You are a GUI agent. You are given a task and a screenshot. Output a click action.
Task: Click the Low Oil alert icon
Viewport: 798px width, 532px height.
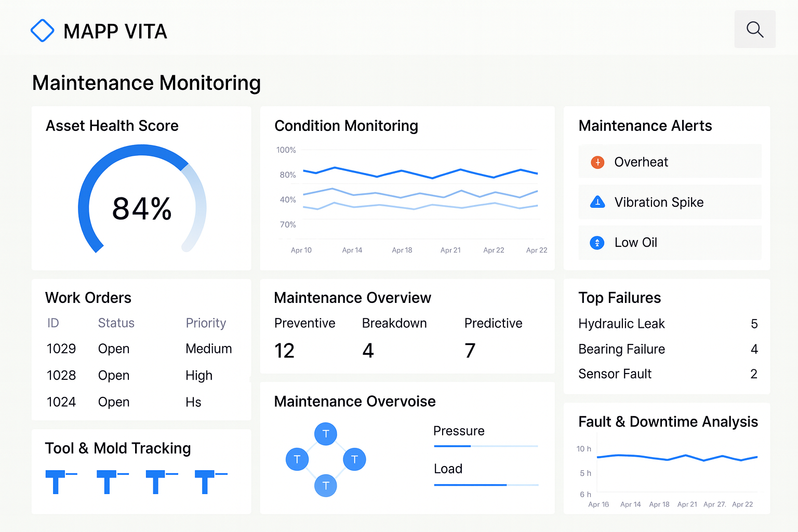(x=597, y=243)
